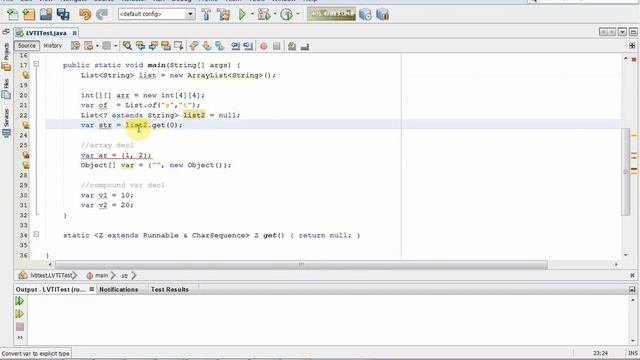Switch to History view
The height and width of the screenshot is (360, 640).
53,46
